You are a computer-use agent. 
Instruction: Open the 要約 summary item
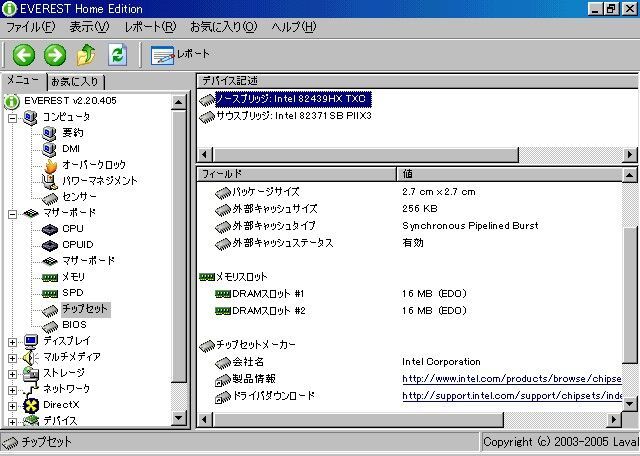73,133
